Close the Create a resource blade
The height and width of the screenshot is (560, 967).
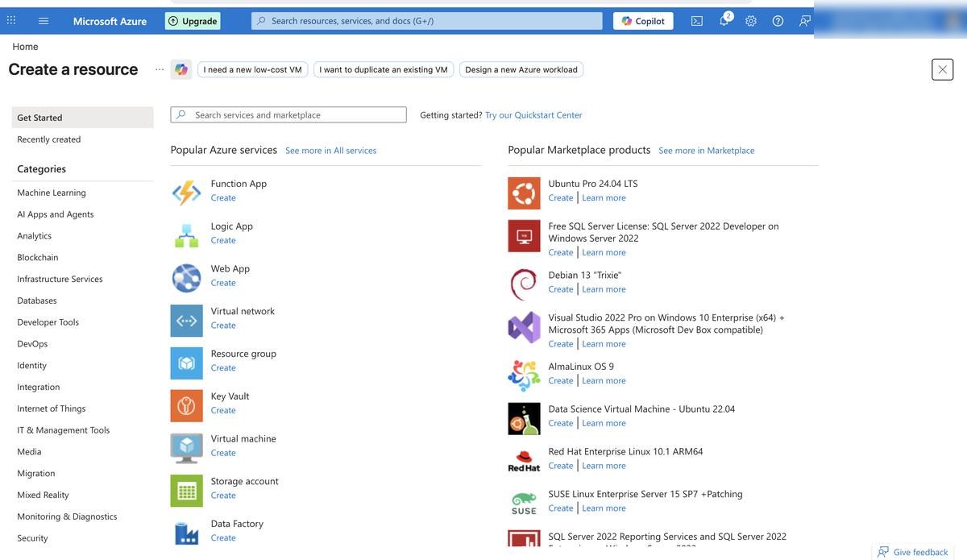tap(942, 69)
